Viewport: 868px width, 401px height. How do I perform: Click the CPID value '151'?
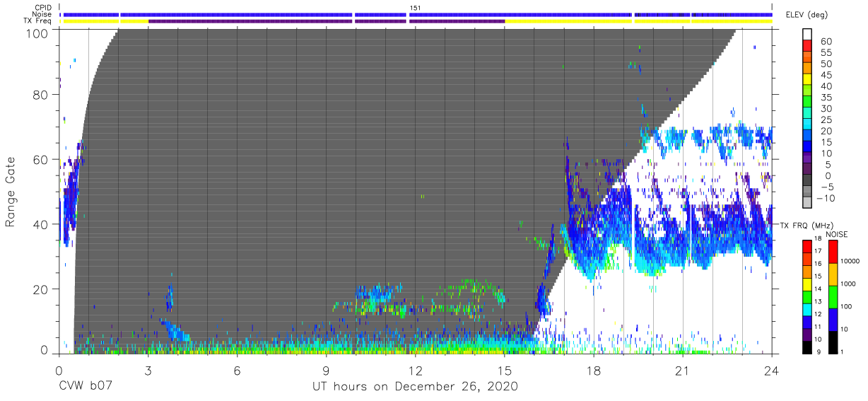click(415, 8)
